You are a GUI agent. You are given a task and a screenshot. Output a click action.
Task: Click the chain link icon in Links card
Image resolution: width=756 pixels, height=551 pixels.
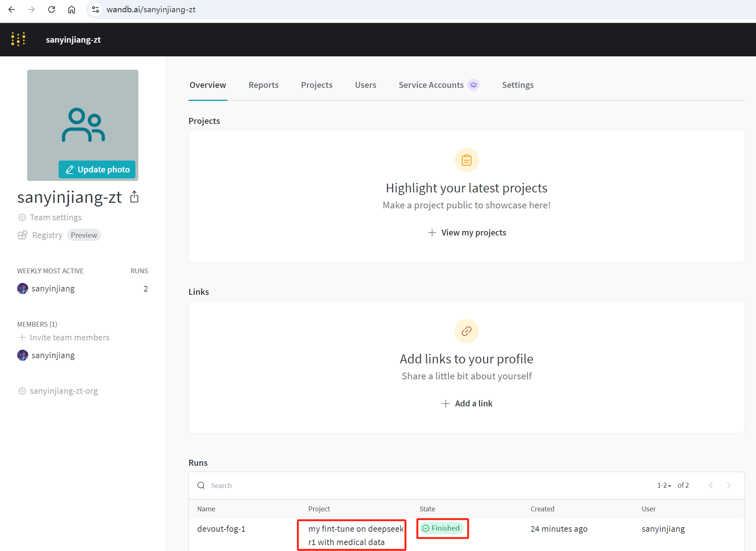pyautogui.click(x=466, y=331)
